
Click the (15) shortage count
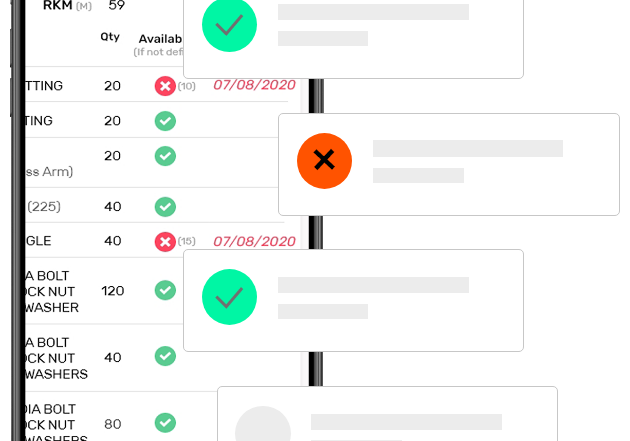(x=186, y=241)
